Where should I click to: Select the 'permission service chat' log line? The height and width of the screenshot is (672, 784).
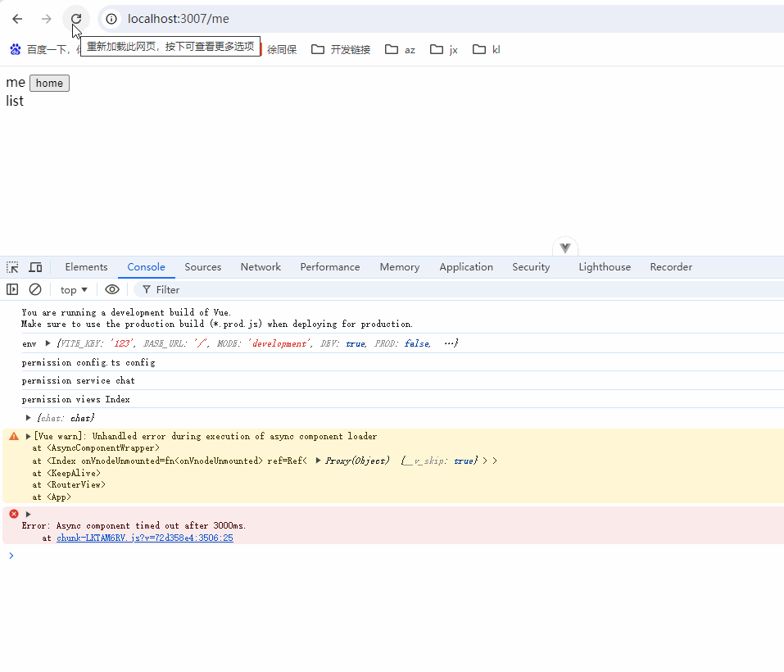pos(78,380)
